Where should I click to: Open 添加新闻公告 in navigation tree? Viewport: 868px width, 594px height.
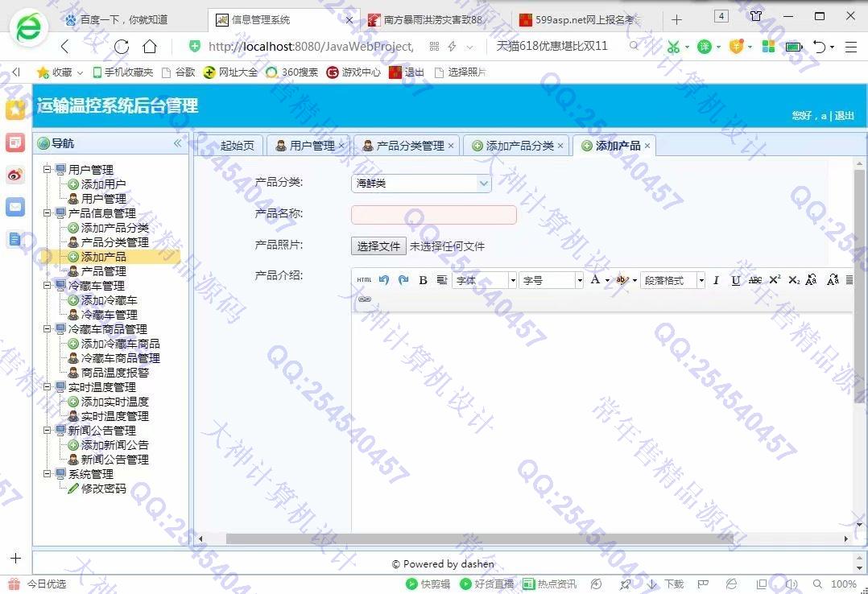pos(114,445)
